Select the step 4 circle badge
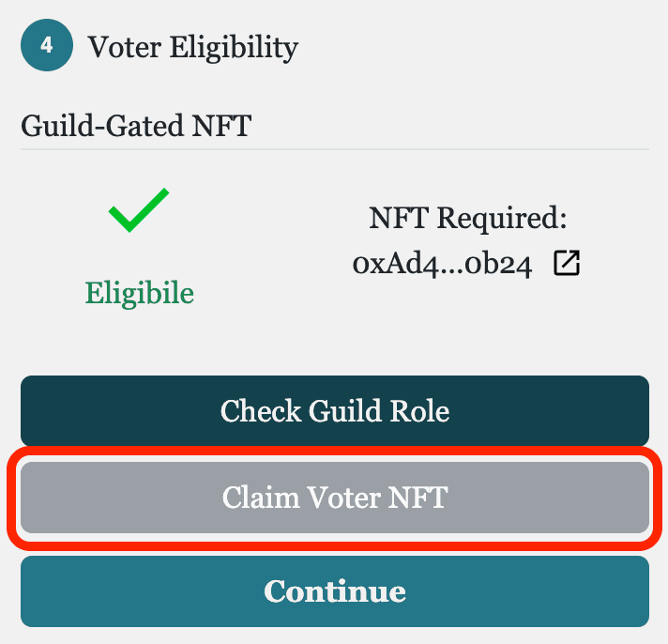This screenshot has width=668, height=644. coord(47,45)
